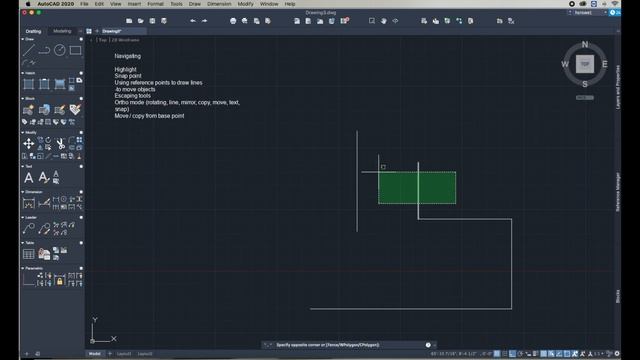Viewport: 640px width, 360px height.
Task: Select the Array tool in Modify panel
Action: [x=79, y=140]
